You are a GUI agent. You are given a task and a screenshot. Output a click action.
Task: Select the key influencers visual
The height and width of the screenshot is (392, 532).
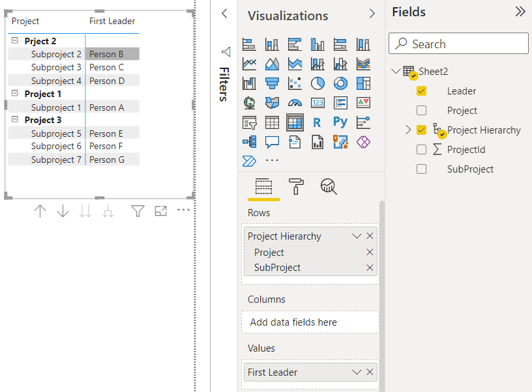[x=363, y=122]
